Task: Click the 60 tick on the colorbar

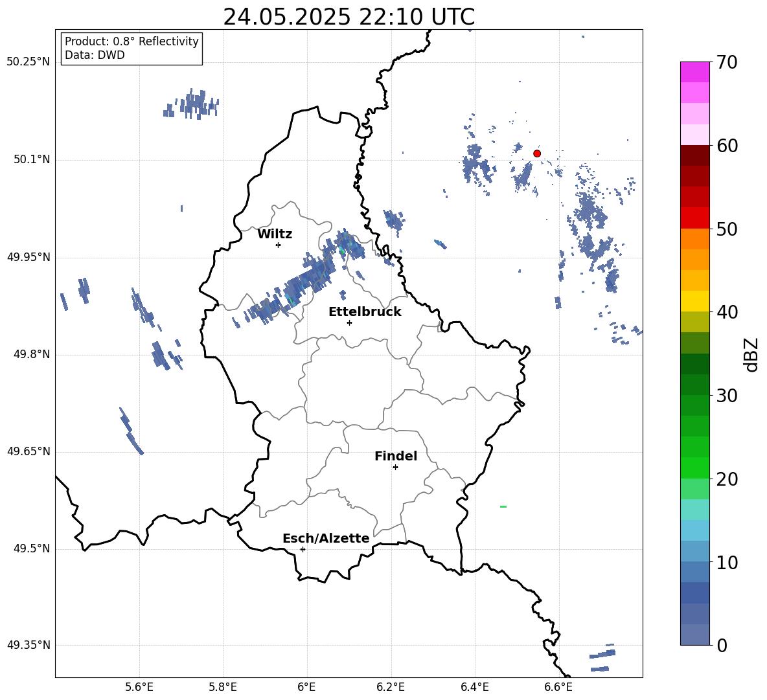Action: click(727, 146)
